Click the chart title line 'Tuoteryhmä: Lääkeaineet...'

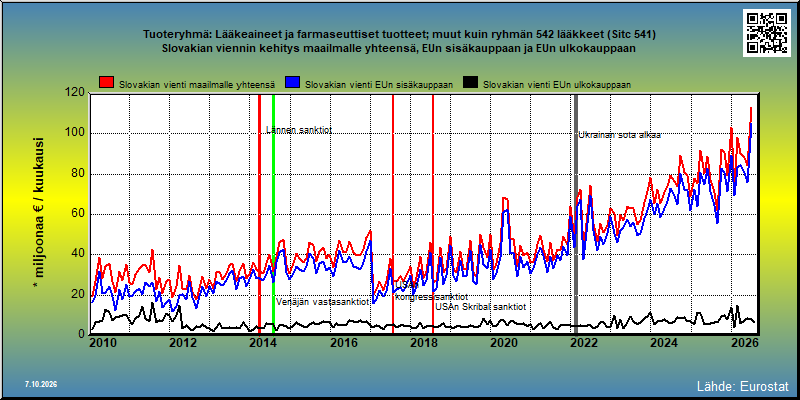[x=399, y=35]
